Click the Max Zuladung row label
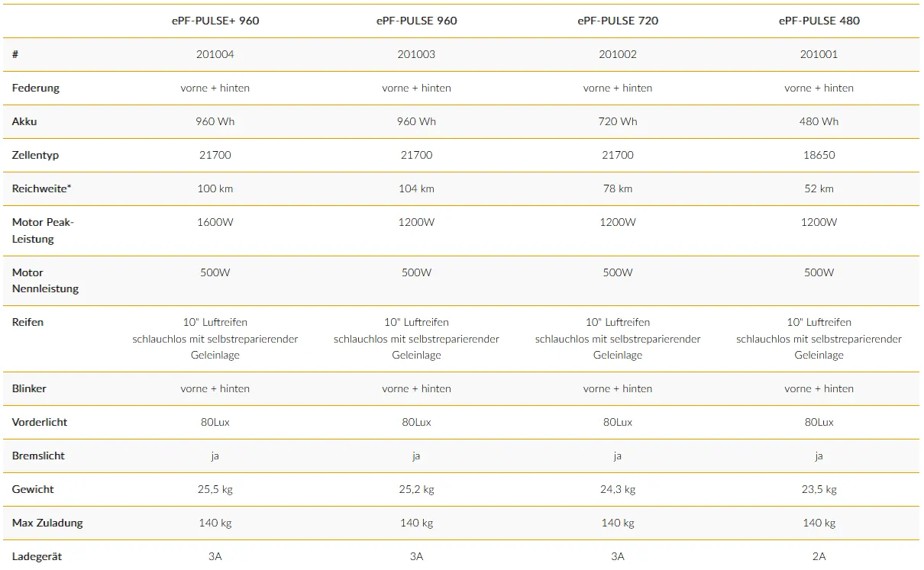This screenshot has width=924, height=570. (47, 523)
